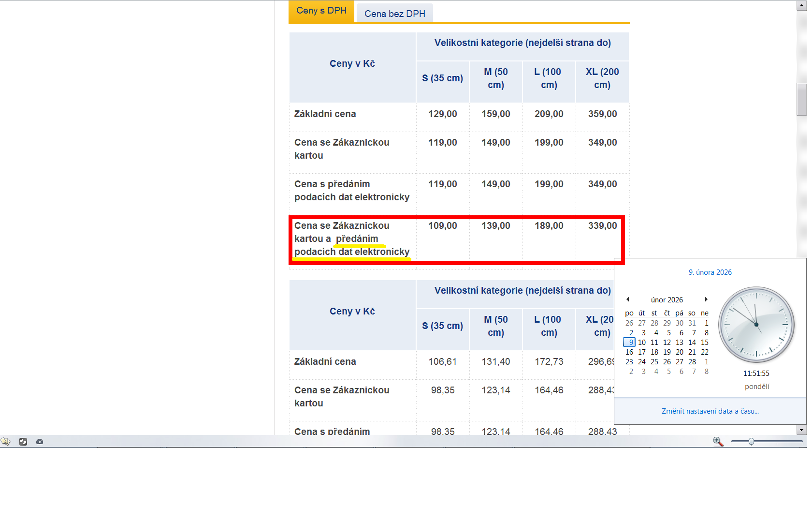This screenshot has width=812, height=508.
Task: Click the scrollbar up arrow
Action: 801,5
